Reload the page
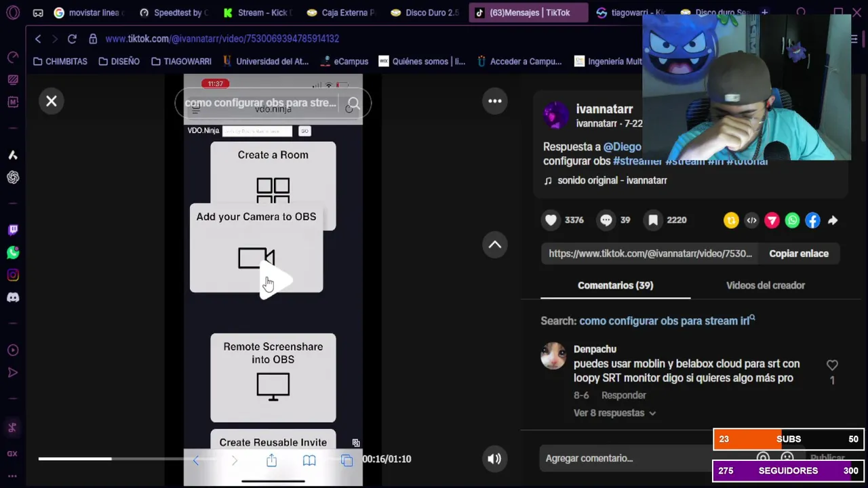 (72, 39)
